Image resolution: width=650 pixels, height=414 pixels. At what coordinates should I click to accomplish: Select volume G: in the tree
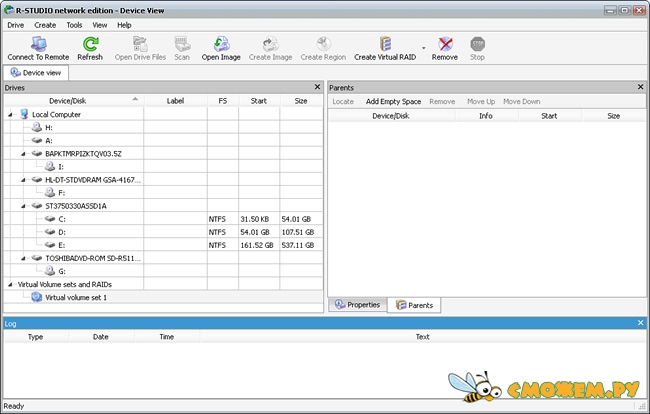[x=62, y=271]
